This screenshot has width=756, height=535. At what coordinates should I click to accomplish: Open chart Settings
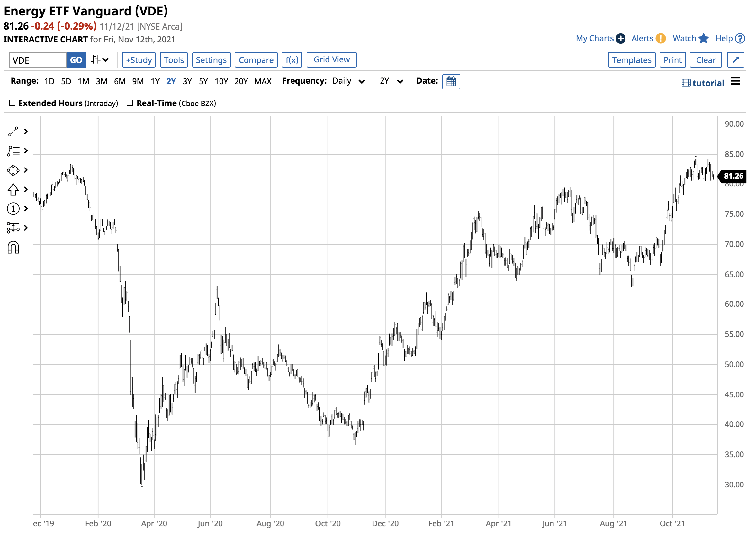(212, 60)
